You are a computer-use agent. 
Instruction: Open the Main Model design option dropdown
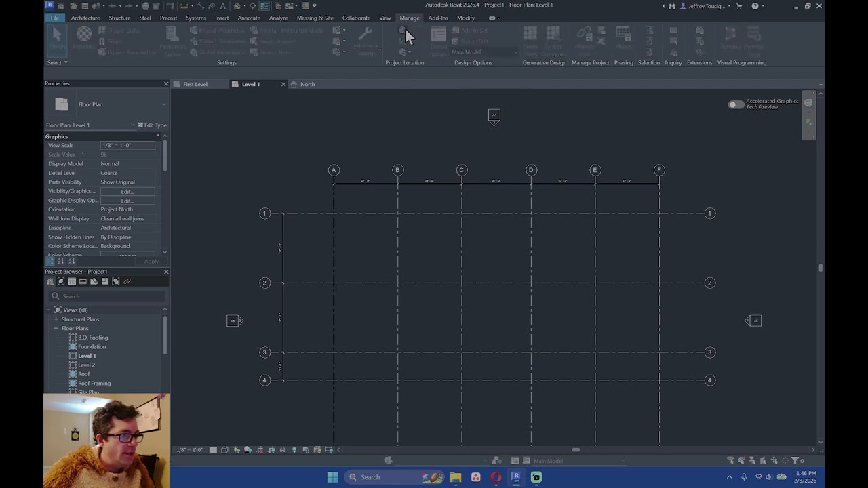[484, 52]
